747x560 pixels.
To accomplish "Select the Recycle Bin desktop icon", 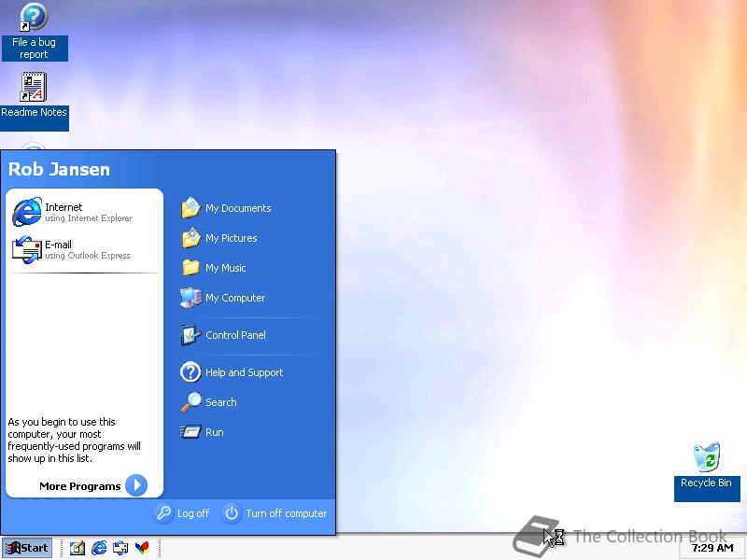I will point(707,457).
